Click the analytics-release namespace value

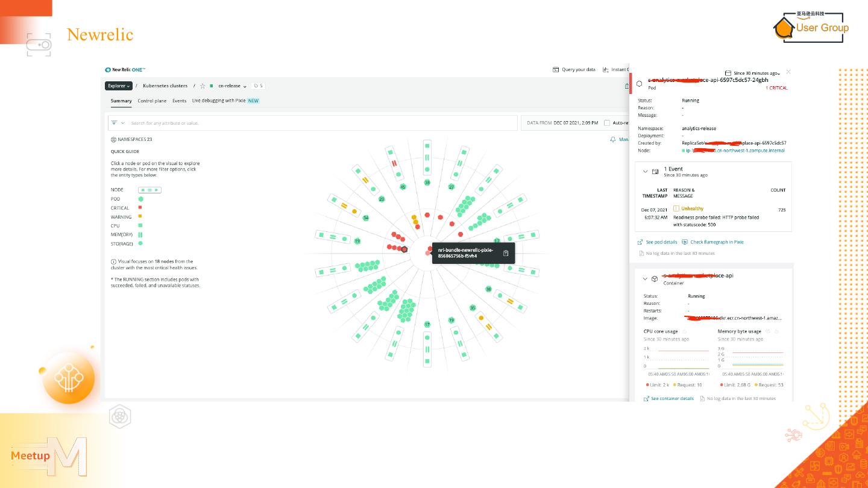pyautogui.click(x=699, y=128)
